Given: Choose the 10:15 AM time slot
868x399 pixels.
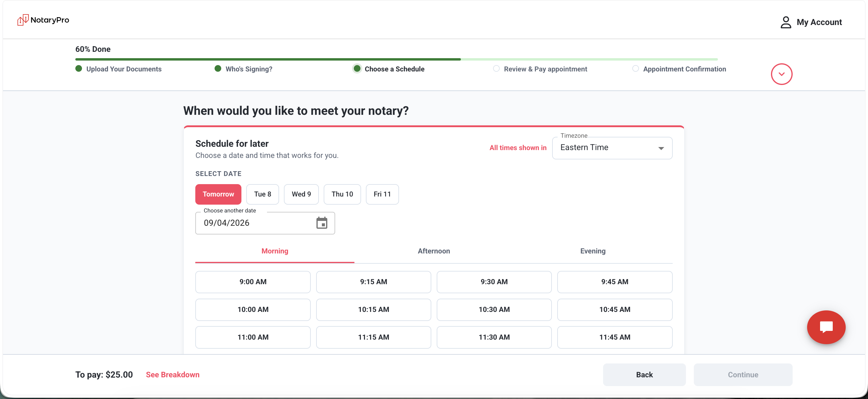Looking at the screenshot, I should click(x=373, y=309).
